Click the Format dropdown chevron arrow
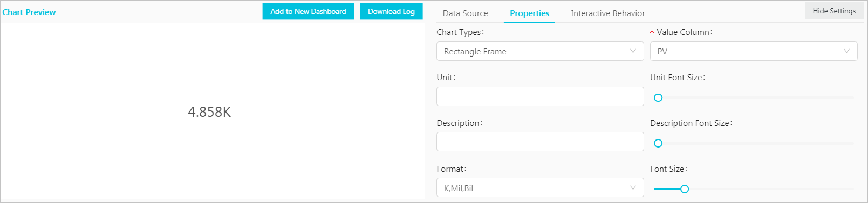This screenshot has width=868, height=203. [x=633, y=188]
